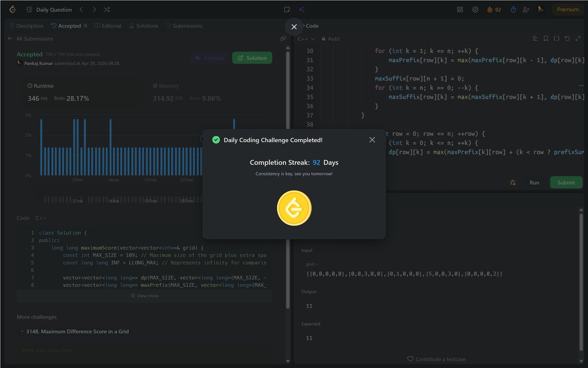This screenshot has width=588, height=368.
Task: Click the Completion Streak 92 Days text
Action: point(294,162)
